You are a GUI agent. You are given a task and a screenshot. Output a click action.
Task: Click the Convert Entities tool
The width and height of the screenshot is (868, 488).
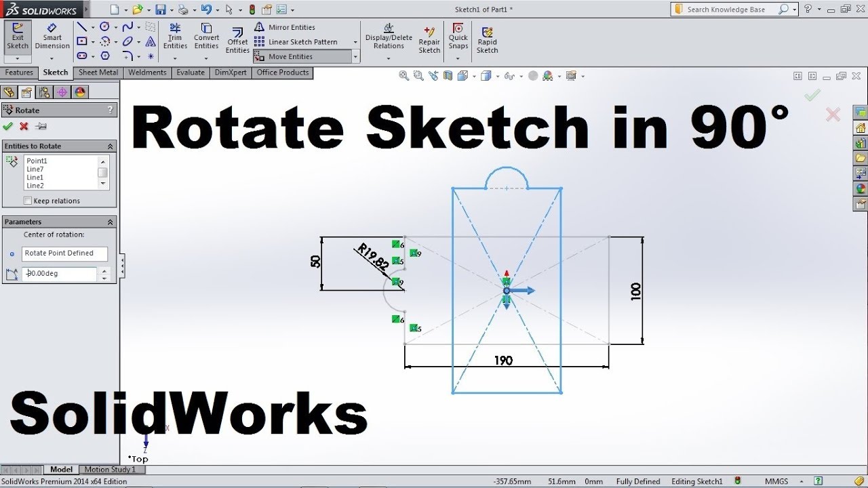click(206, 37)
